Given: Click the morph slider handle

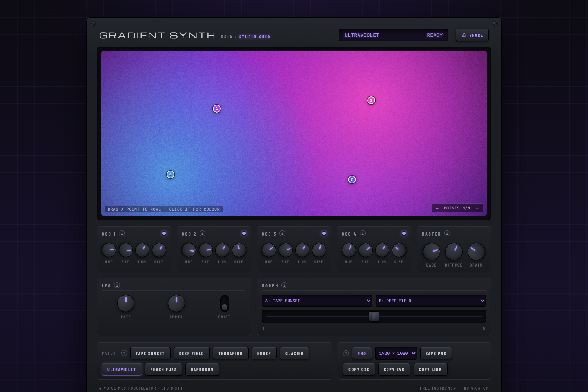Looking at the screenshot, I should [x=374, y=316].
